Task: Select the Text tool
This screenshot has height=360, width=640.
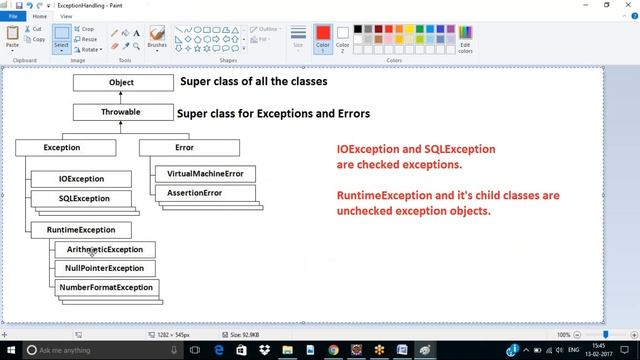Action: (x=136, y=33)
